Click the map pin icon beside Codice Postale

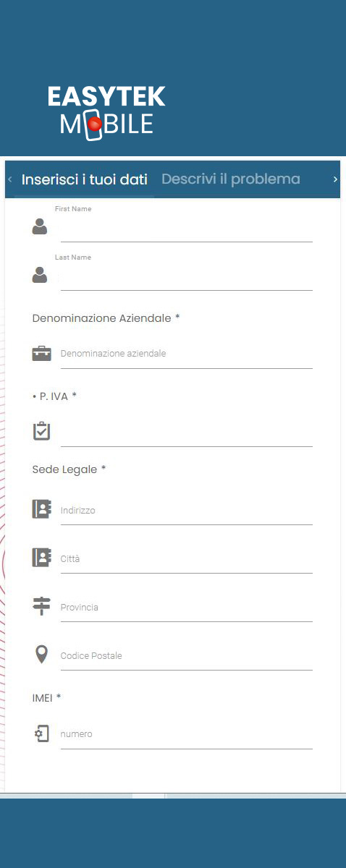coord(42,655)
